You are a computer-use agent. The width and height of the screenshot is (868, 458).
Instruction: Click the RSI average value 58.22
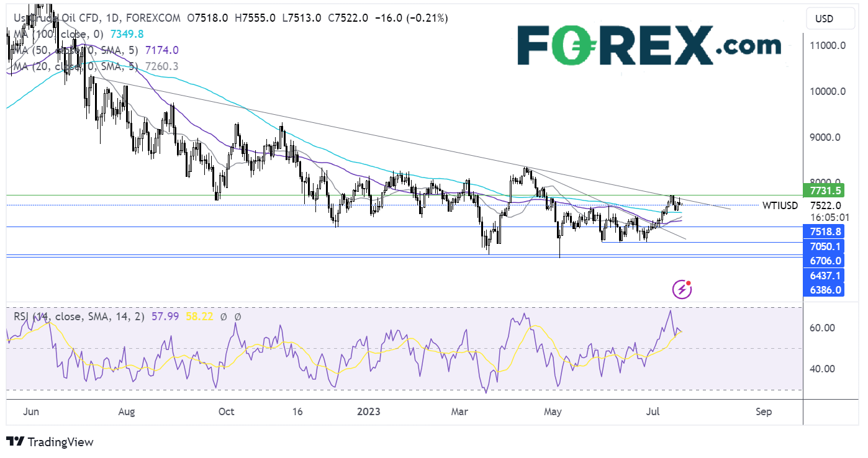[x=199, y=317]
